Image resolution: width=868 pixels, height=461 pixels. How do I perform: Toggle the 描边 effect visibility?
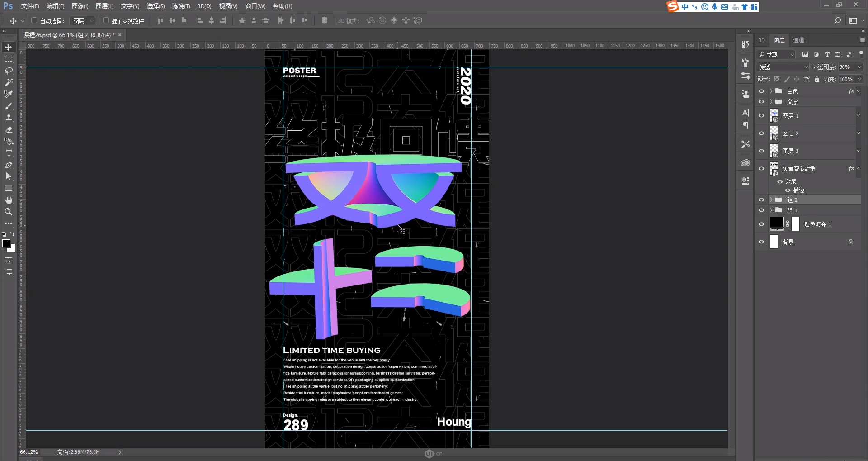(788, 190)
